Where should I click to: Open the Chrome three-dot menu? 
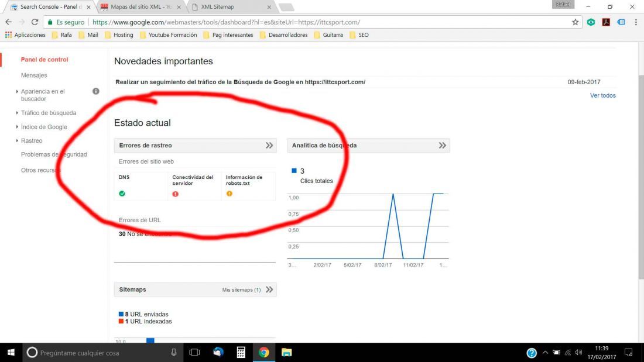[x=636, y=22]
